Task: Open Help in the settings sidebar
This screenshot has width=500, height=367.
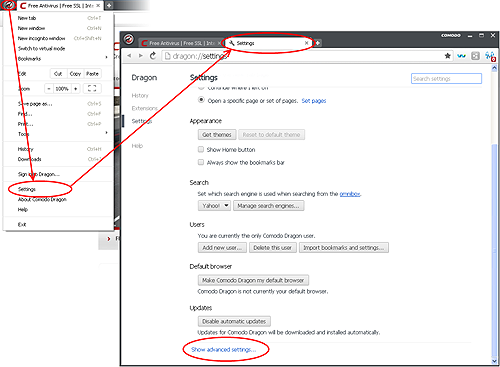Action: click(x=137, y=146)
